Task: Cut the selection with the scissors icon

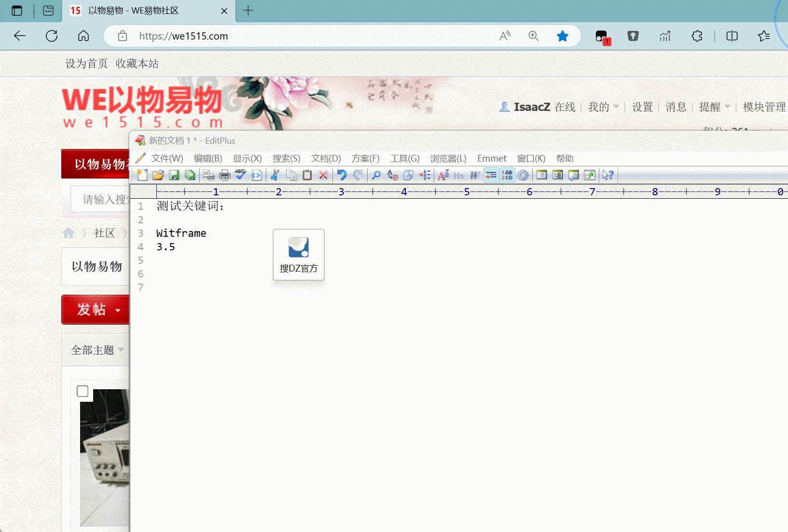Action: pos(275,175)
